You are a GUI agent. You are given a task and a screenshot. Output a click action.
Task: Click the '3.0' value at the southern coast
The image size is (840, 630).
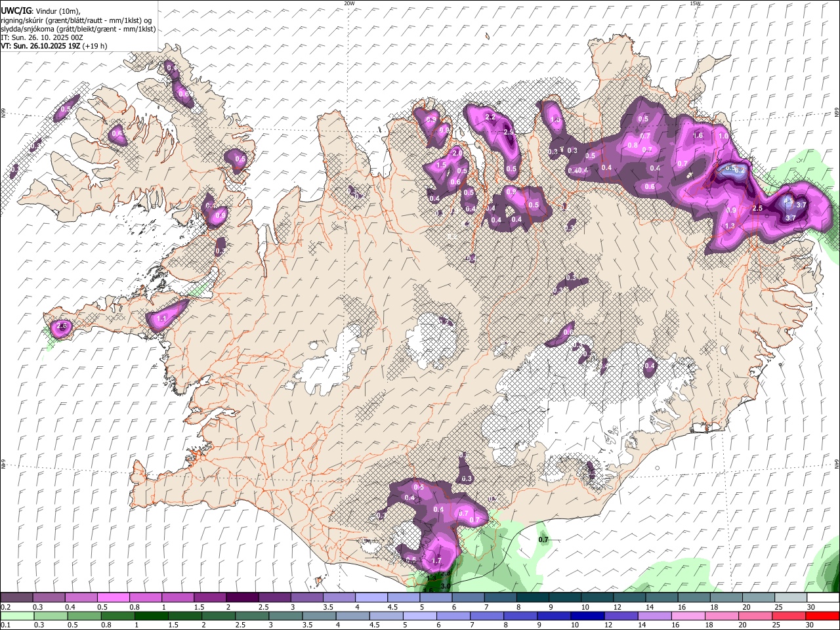click(446, 586)
